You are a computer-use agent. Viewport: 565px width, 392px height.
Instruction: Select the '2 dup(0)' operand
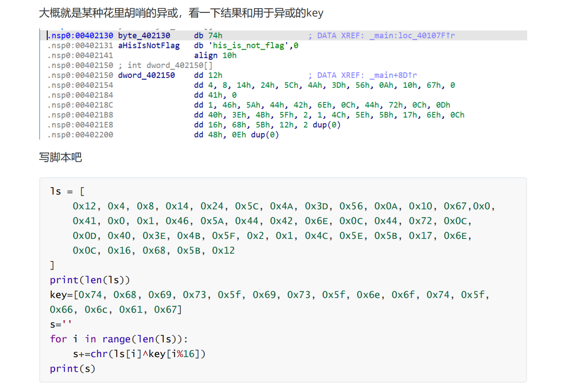click(x=322, y=125)
